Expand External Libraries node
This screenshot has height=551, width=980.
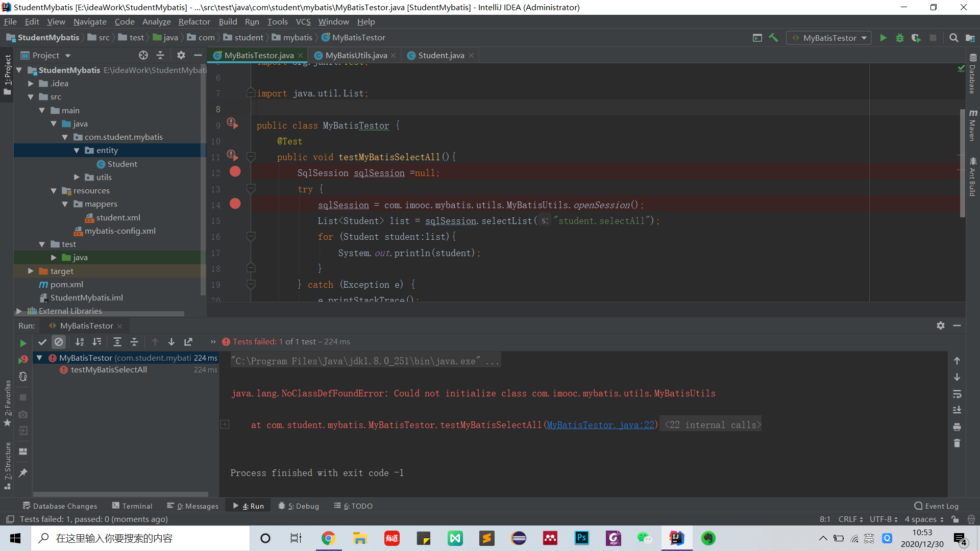click(x=19, y=311)
